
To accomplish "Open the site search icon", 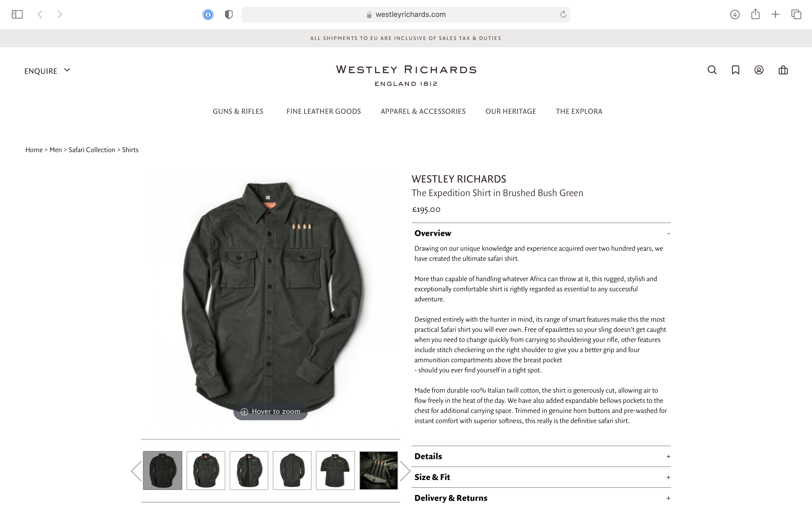I will (x=712, y=70).
